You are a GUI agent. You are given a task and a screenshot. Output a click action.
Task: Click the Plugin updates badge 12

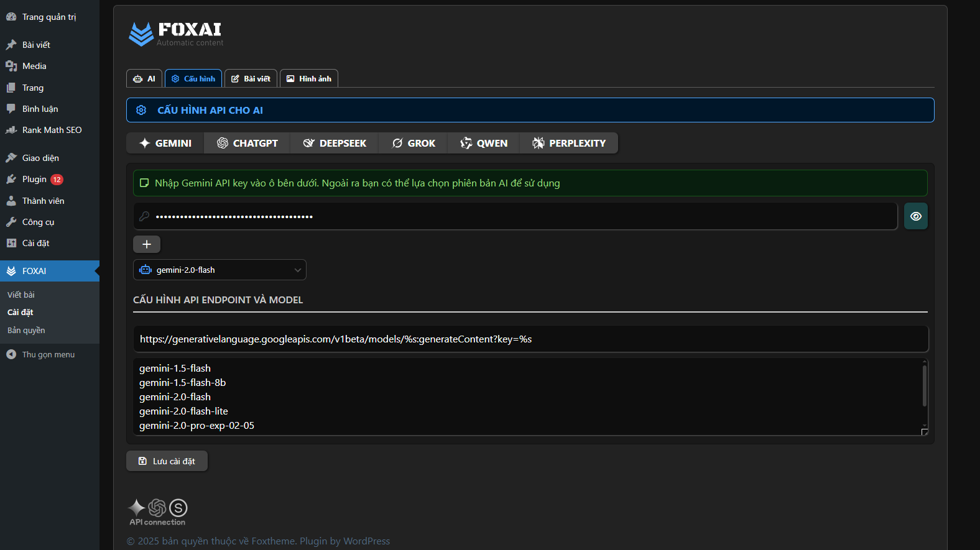tap(57, 180)
